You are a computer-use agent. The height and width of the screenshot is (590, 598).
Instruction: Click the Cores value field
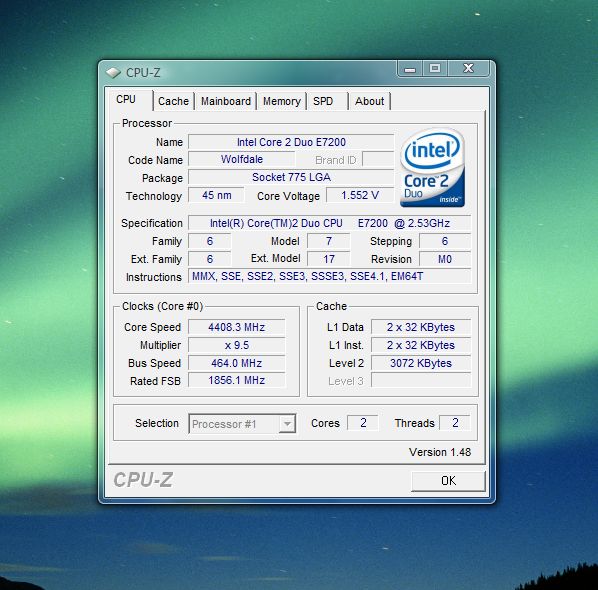[x=363, y=423]
